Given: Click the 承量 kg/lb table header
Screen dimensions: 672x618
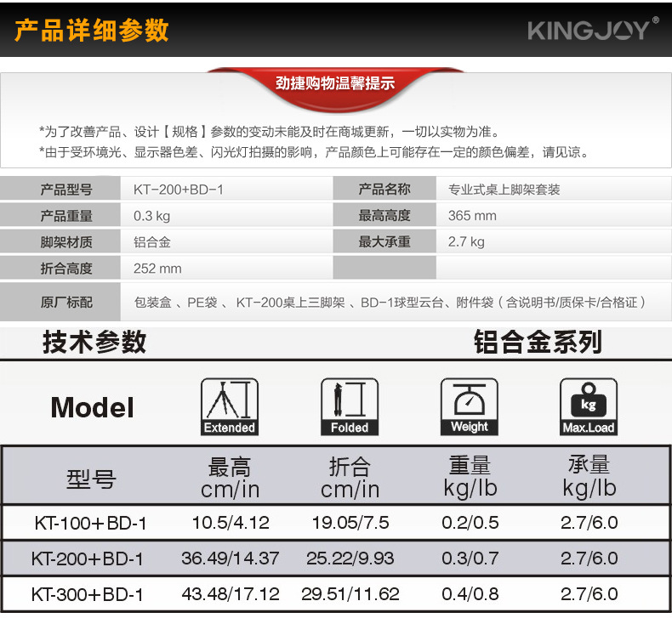Looking at the screenshot, I should (589, 477).
